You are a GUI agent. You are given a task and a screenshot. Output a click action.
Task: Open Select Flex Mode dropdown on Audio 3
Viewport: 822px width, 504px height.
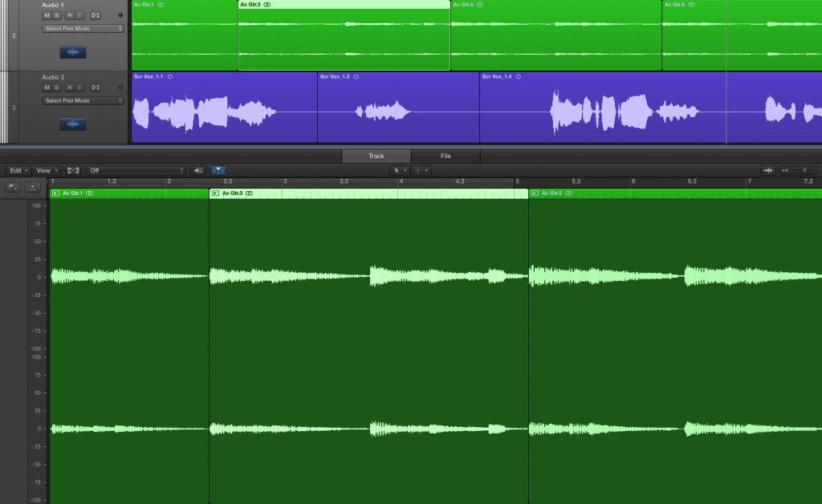pos(83,101)
